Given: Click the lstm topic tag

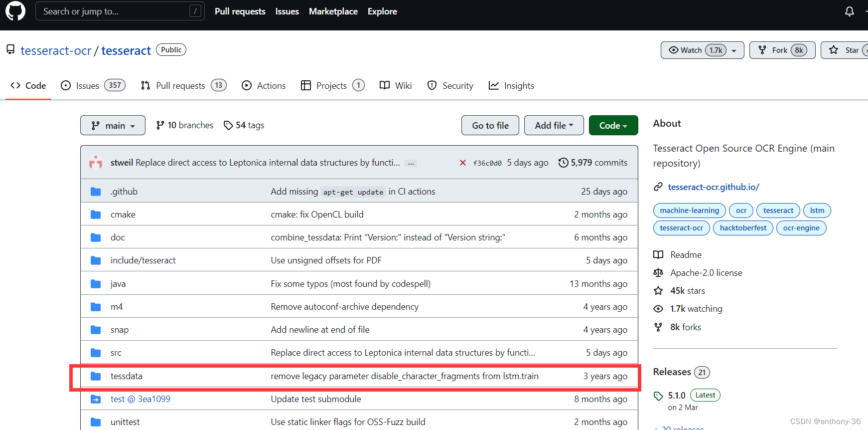Looking at the screenshot, I should (817, 211).
